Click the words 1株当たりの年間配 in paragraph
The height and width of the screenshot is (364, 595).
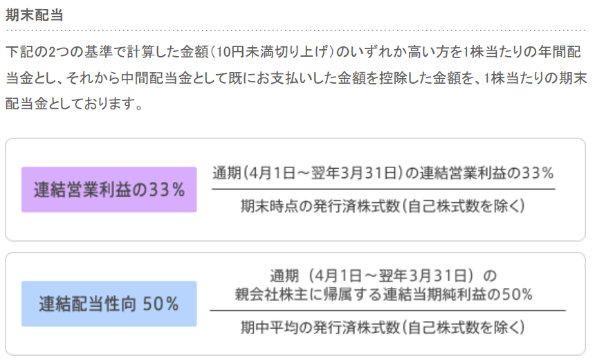pyautogui.click(x=522, y=52)
